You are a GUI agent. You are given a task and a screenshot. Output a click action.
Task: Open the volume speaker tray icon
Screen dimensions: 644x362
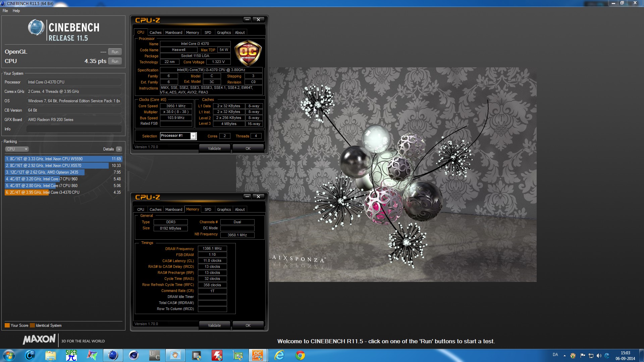click(x=599, y=356)
